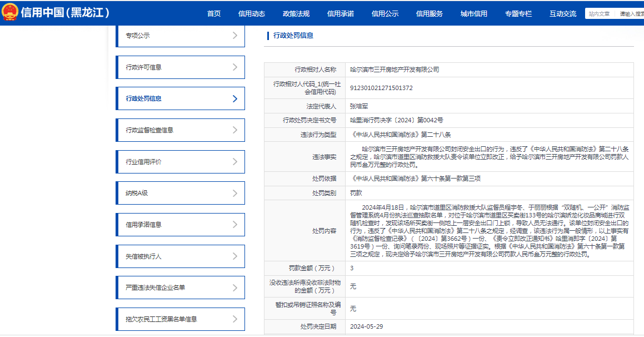Select 信用公示 in the navigation bar
This screenshot has width=644, height=337.
point(385,14)
